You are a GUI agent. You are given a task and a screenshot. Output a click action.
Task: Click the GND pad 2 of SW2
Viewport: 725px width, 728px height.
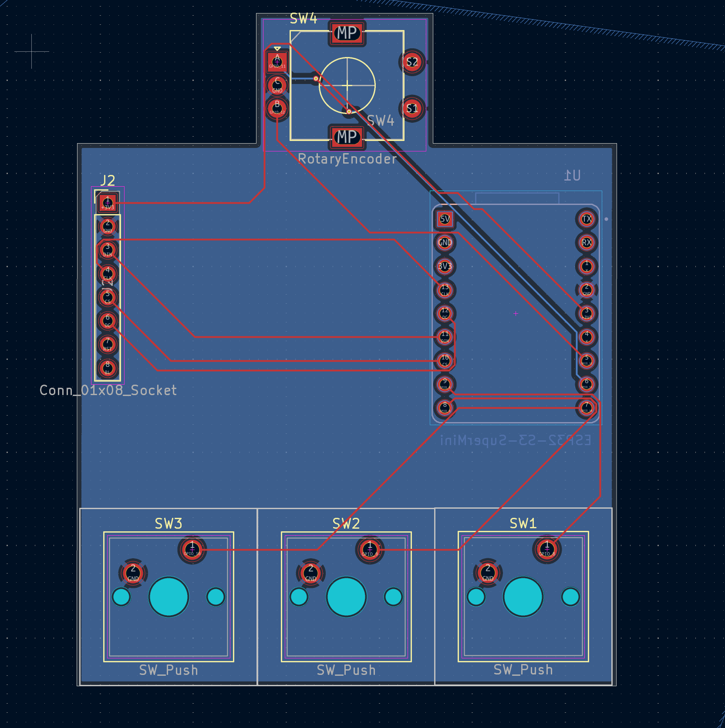point(310,573)
